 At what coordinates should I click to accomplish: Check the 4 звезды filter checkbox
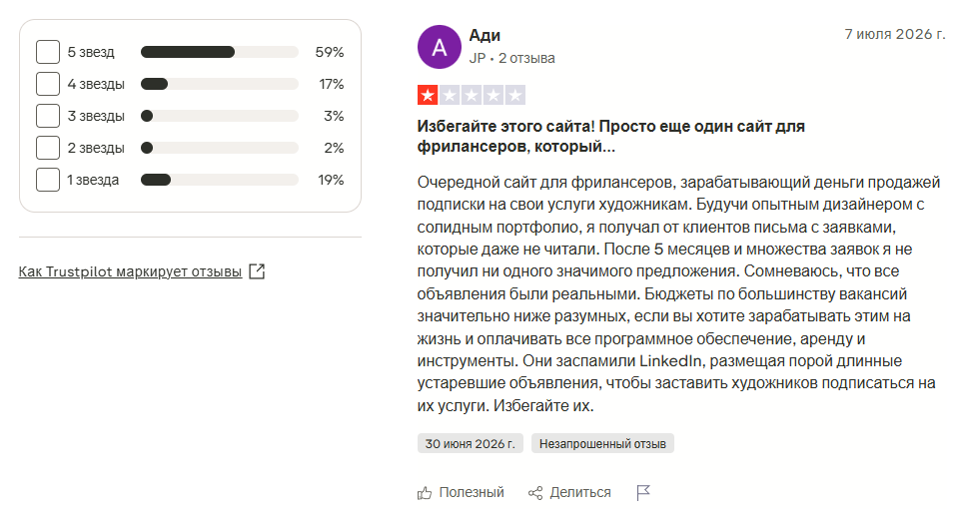pyautogui.click(x=48, y=84)
